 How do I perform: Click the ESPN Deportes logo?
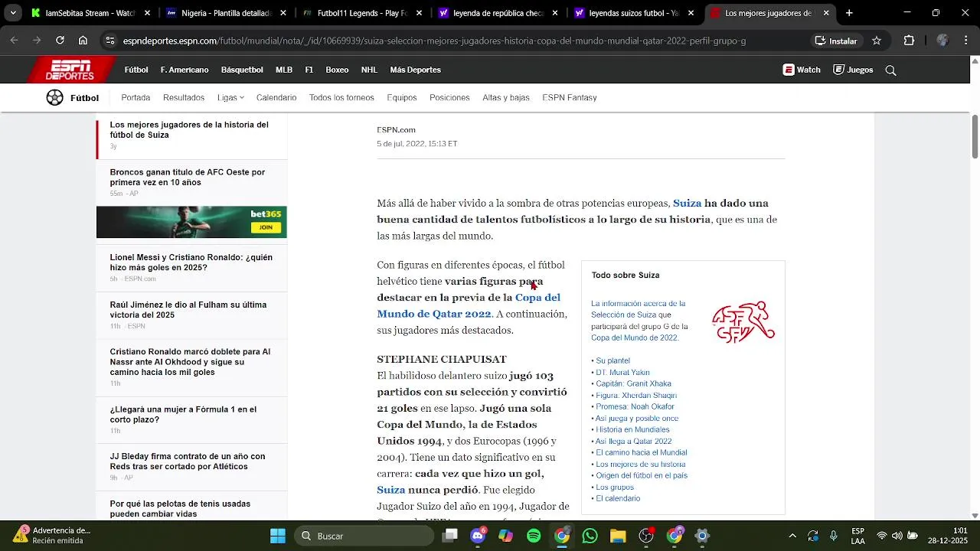(72, 70)
